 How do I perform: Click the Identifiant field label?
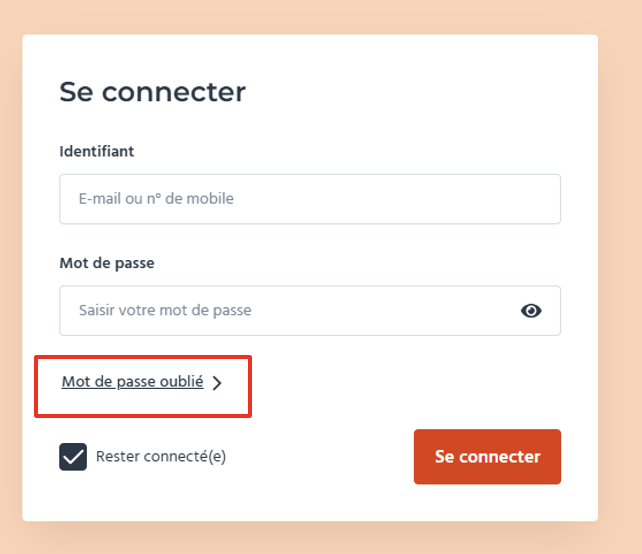coord(97,152)
